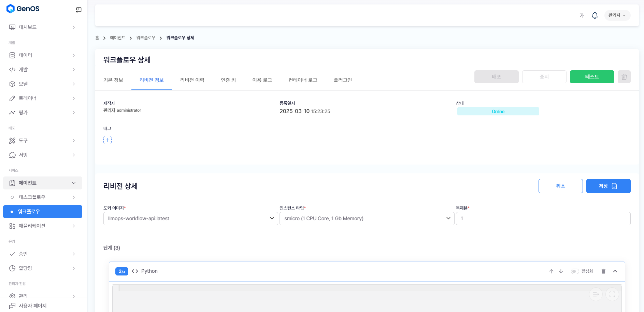The height and width of the screenshot is (312, 644).
Task: Toggle the 활성화 switch on Python step
Action: click(575, 271)
